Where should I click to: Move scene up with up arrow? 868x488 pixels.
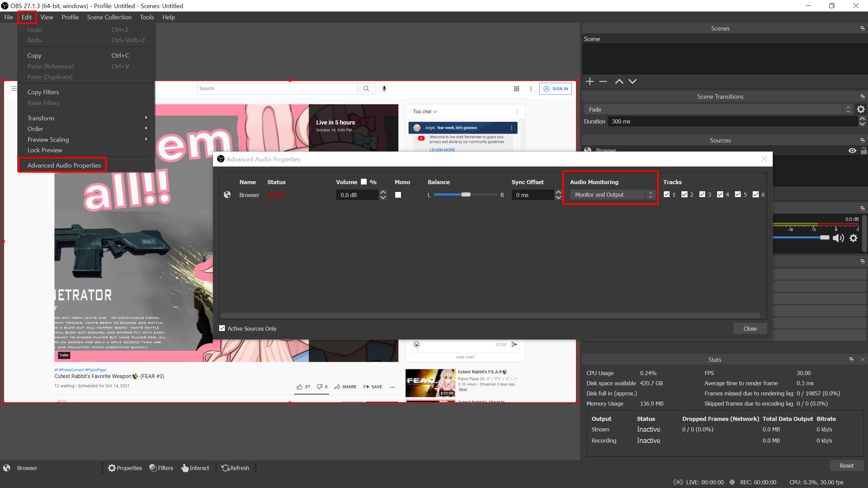click(619, 81)
